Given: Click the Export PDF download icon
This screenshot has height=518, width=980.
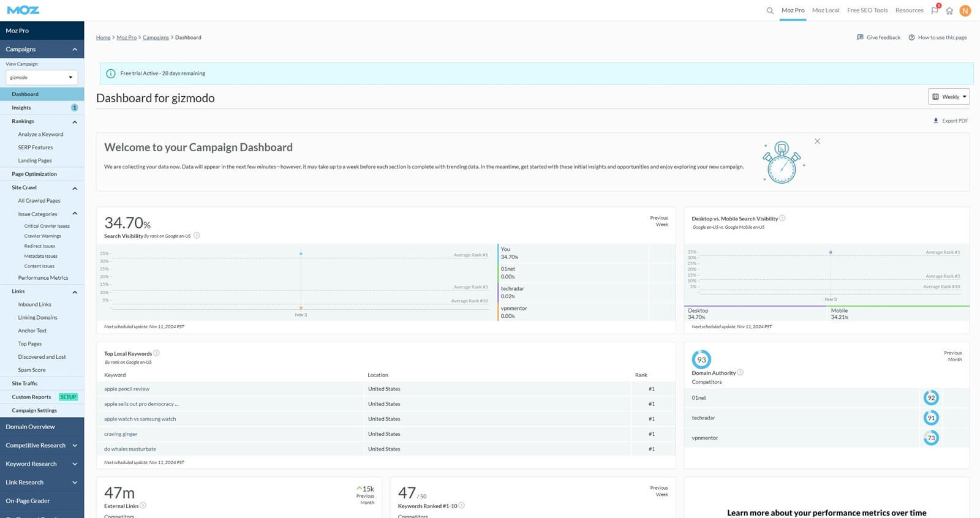Looking at the screenshot, I should (x=936, y=121).
